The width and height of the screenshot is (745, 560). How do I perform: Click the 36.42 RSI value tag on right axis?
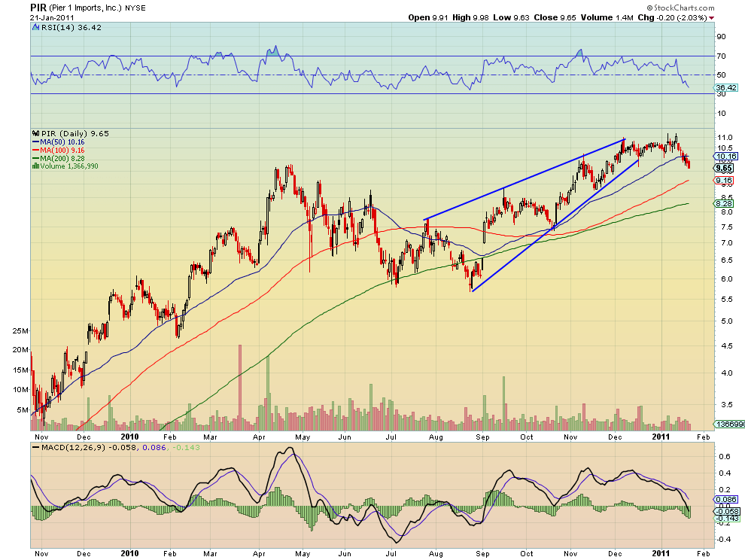726,87
